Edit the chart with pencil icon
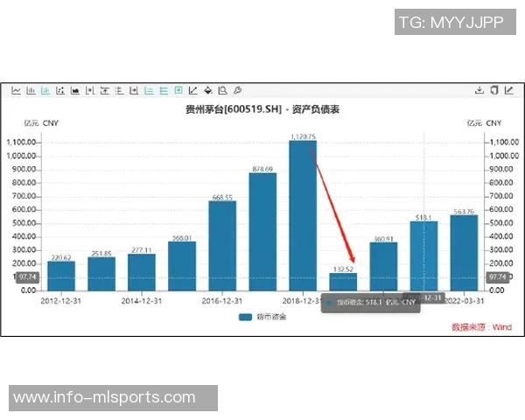This screenshot has width=525, height=420. click(509, 90)
